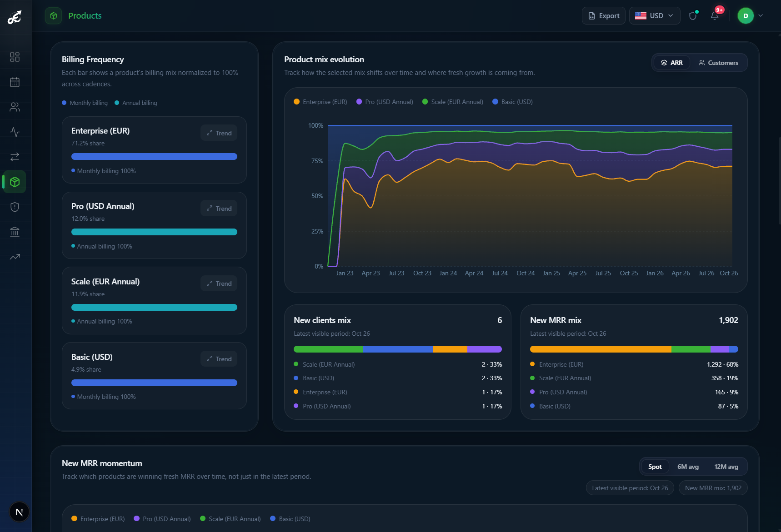The width and height of the screenshot is (781, 532).
Task: Click the Enterprise (EUR) monthly billing bar
Action: pos(154,156)
